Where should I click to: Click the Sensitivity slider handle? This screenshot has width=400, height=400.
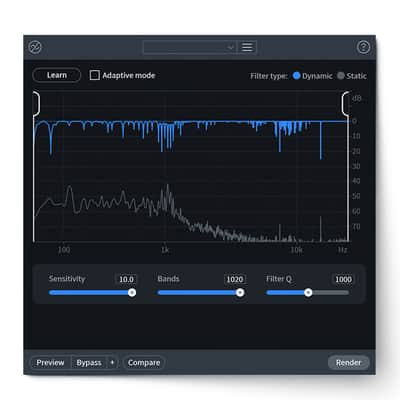click(132, 293)
